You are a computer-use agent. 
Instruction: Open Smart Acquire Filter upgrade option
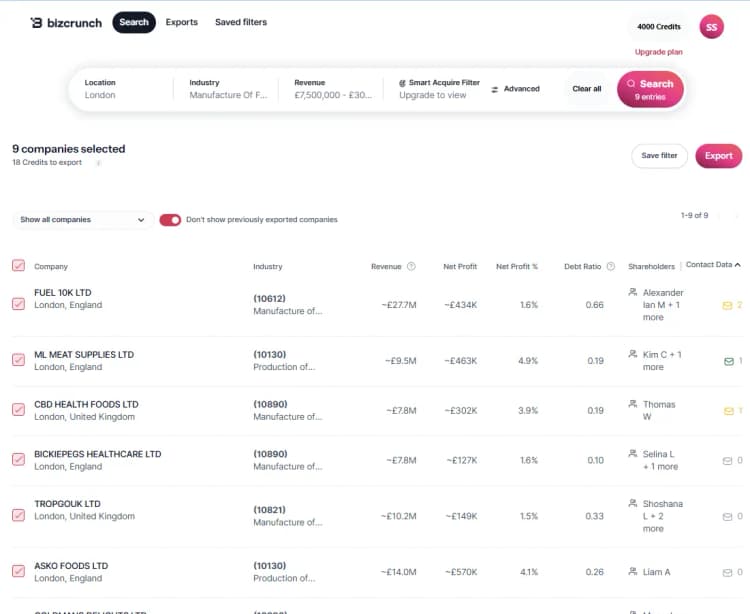439,89
